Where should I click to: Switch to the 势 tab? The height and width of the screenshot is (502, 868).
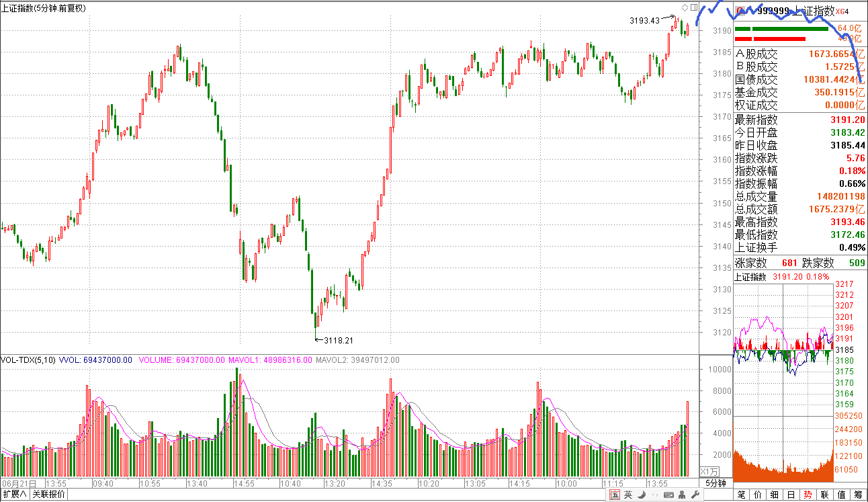tap(808, 495)
